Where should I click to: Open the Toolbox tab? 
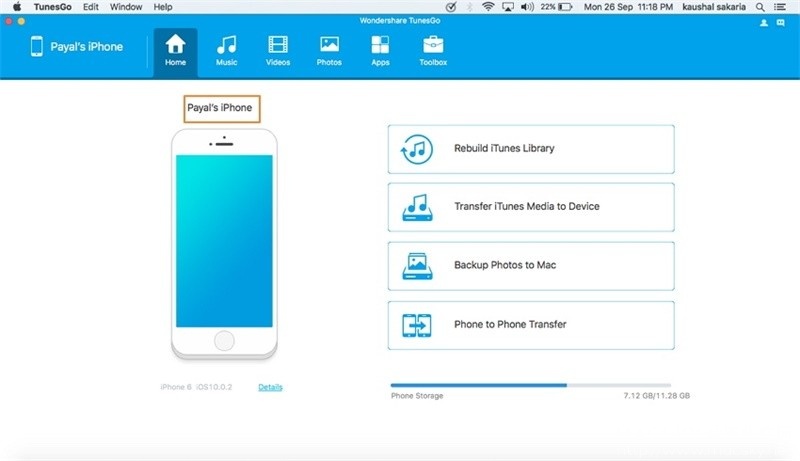coord(433,51)
